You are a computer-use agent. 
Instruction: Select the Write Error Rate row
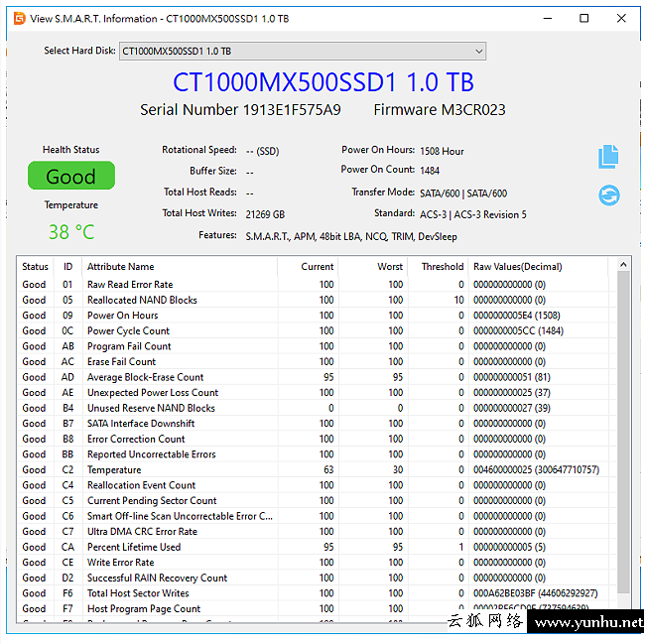[317, 563]
